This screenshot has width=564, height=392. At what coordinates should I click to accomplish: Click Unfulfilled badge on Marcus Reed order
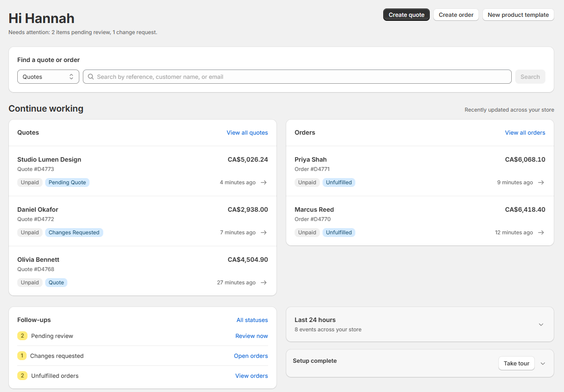click(339, 233)
